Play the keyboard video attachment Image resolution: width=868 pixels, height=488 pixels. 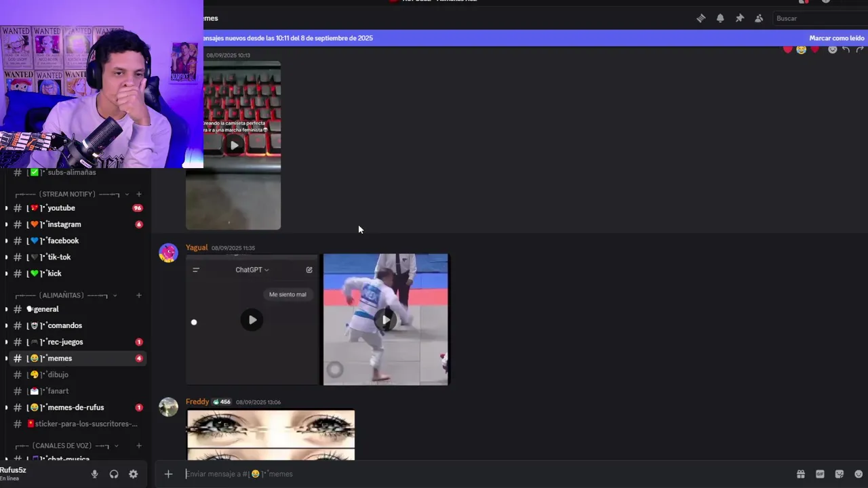pos(234,144)
